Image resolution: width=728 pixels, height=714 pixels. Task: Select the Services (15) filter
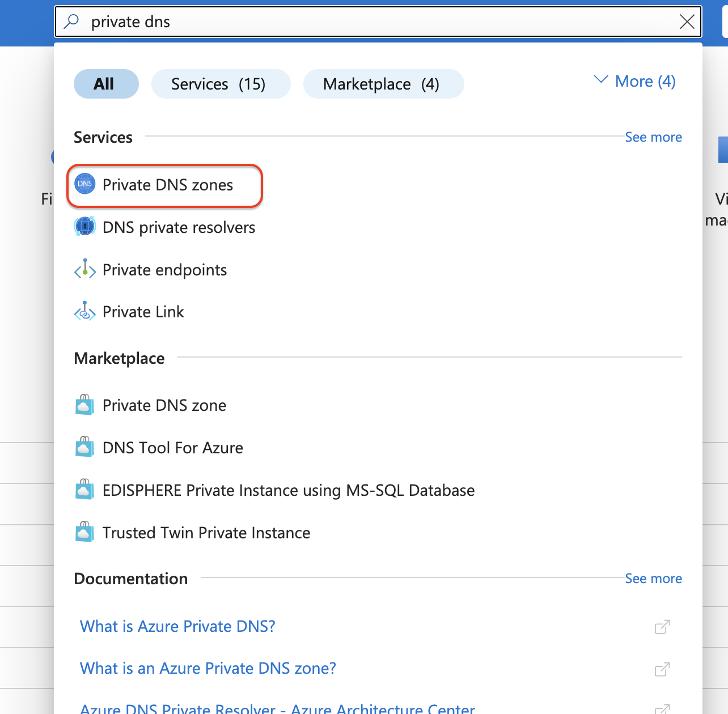[x=221, y=84]
